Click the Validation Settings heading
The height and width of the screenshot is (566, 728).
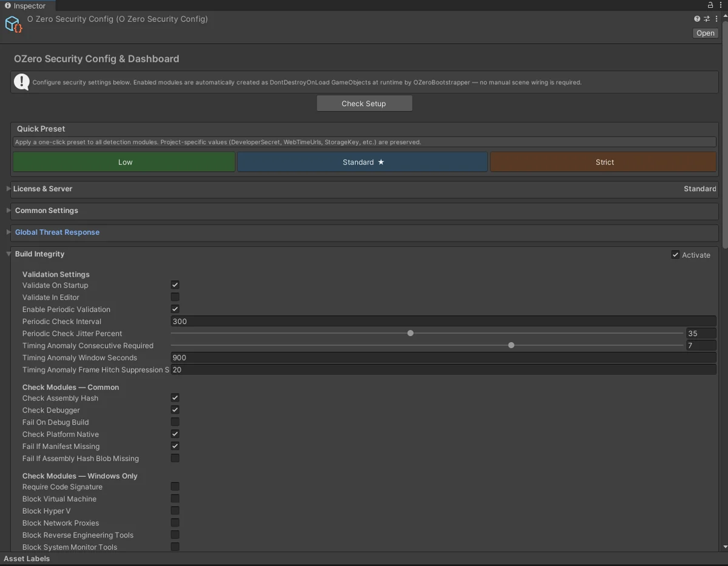pyautogui.click(x=56, y=274)
